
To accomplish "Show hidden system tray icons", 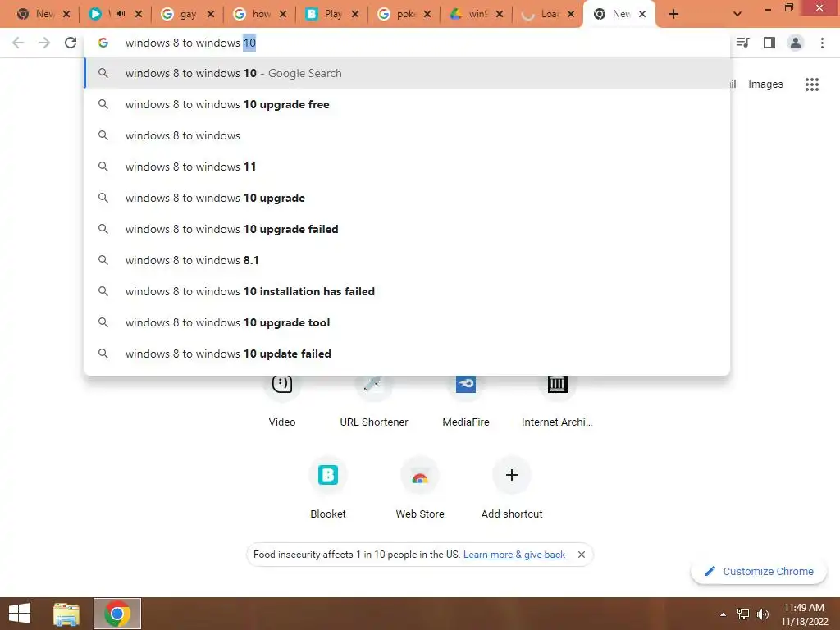I will (x=723, y=614).
